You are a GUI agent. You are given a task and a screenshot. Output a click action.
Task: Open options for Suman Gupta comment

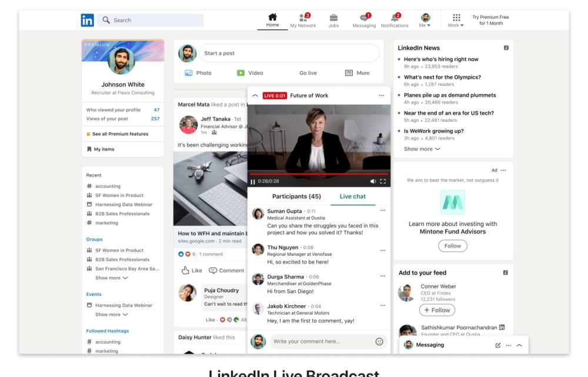pos(383,211)
